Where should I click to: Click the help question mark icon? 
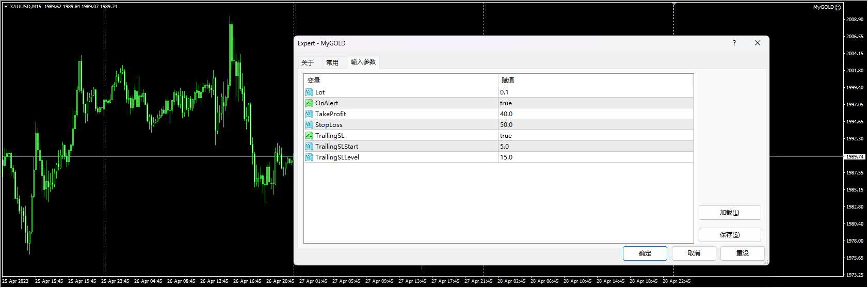(734, 43)
